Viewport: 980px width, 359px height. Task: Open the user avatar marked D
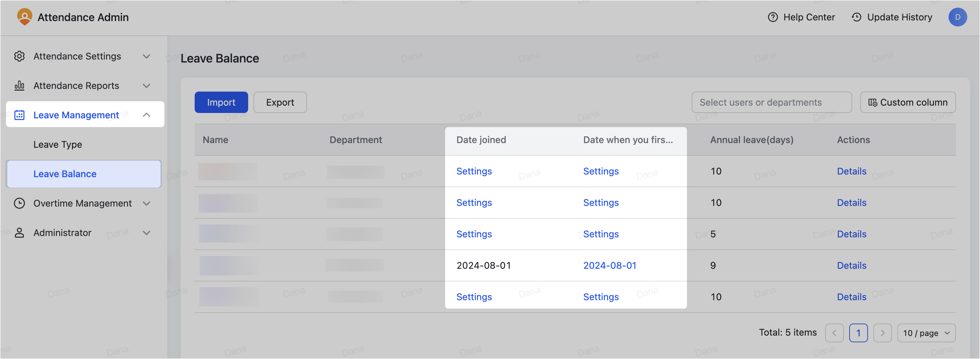tap(958, 17)
